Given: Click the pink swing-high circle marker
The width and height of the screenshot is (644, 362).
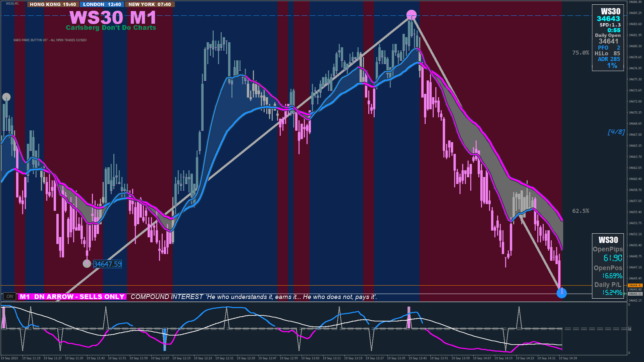Looking at the screenshot, I should click(411, 15).
